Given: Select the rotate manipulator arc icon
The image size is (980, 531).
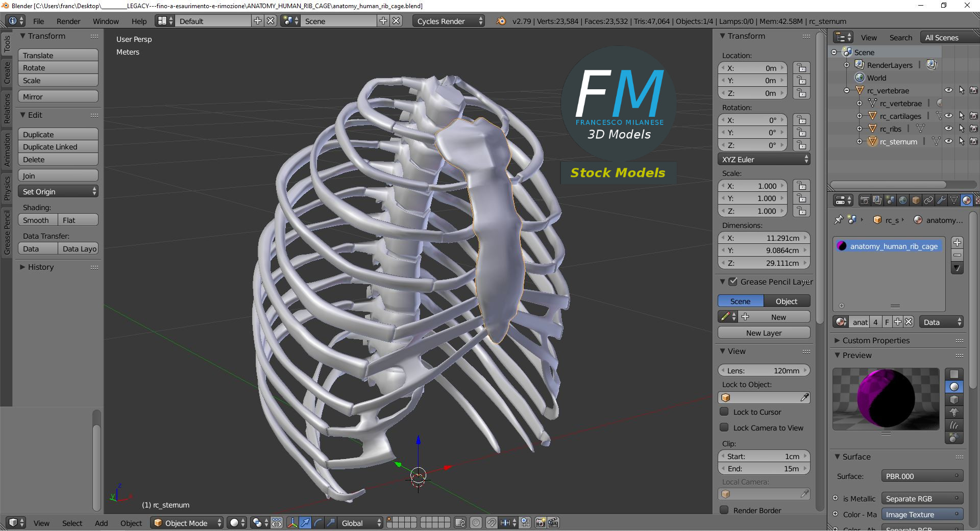Looking at the screenshot, I should pyautogui.click(x=317, y=523).
